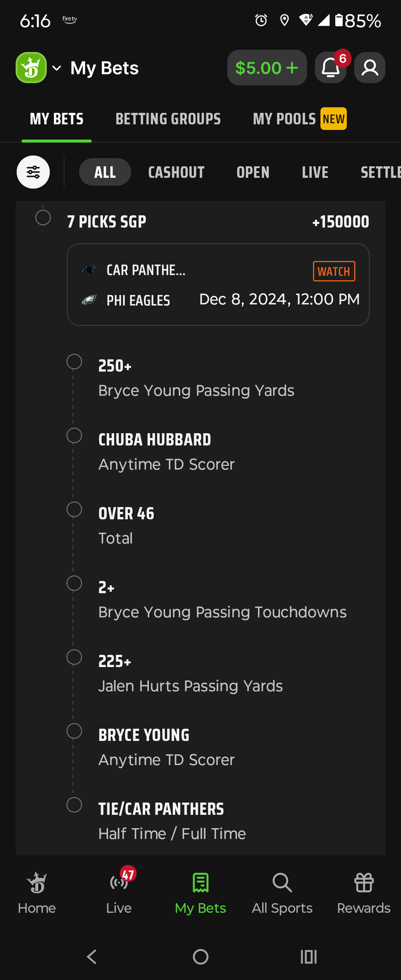Switch to the My Pools tab

[300, 119]
